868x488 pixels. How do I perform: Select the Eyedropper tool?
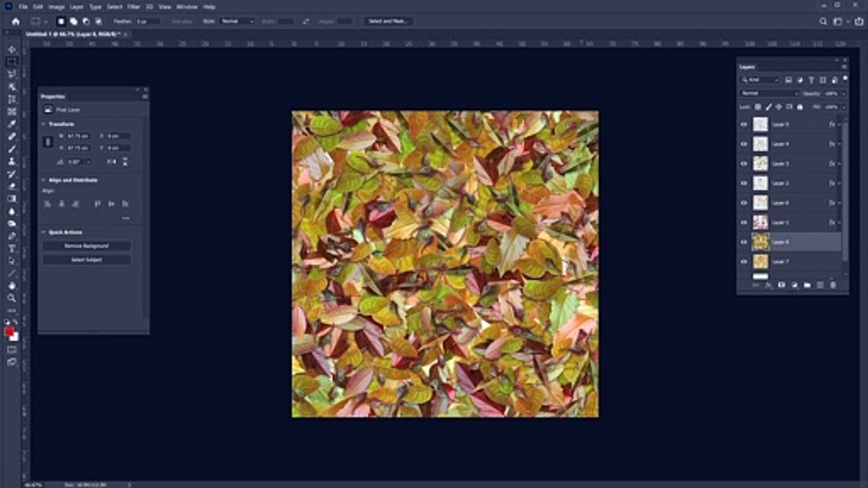(x=12, y=124)
